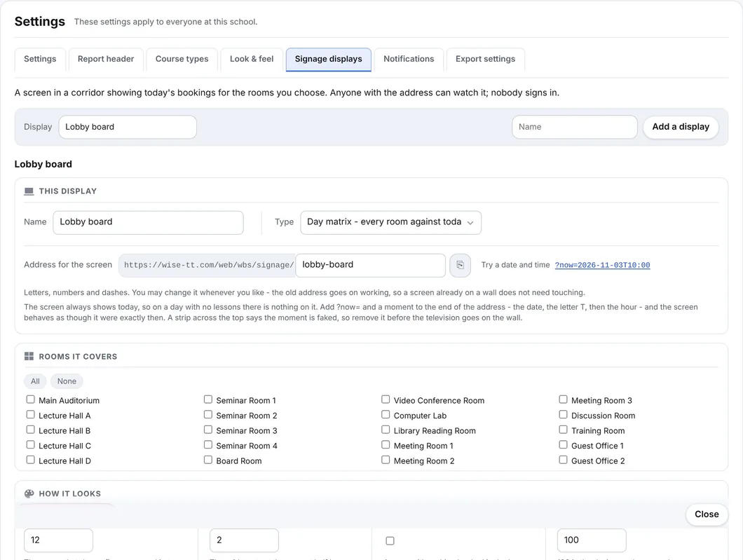Check Seminar Room 2
743x560 pixels.
tap(208, 414)
